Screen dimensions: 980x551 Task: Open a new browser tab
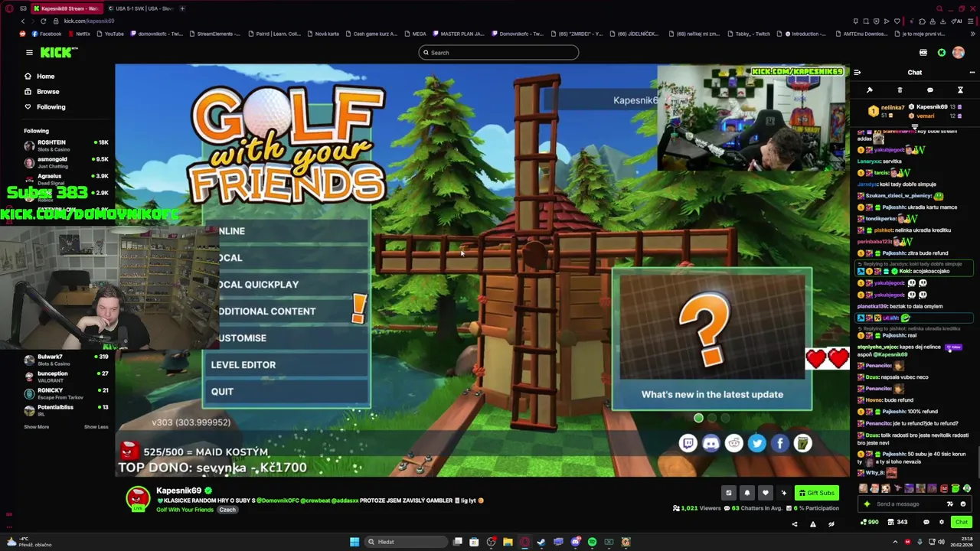point(182,8)
